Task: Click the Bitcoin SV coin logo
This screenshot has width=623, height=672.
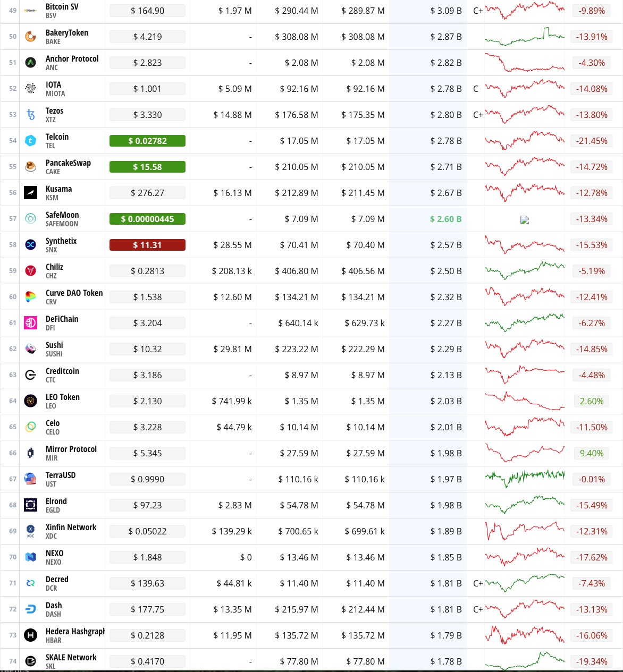Action: click(31, 11)
